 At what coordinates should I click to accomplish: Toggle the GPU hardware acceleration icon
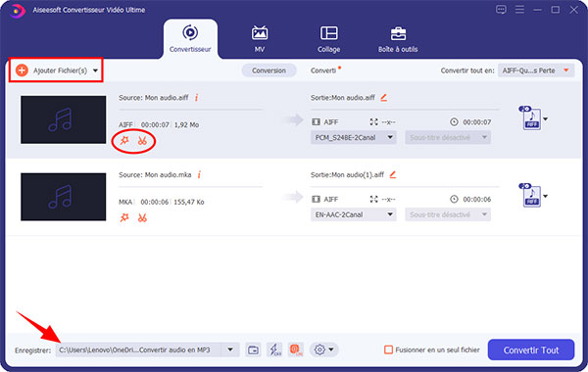pos(296,349)
